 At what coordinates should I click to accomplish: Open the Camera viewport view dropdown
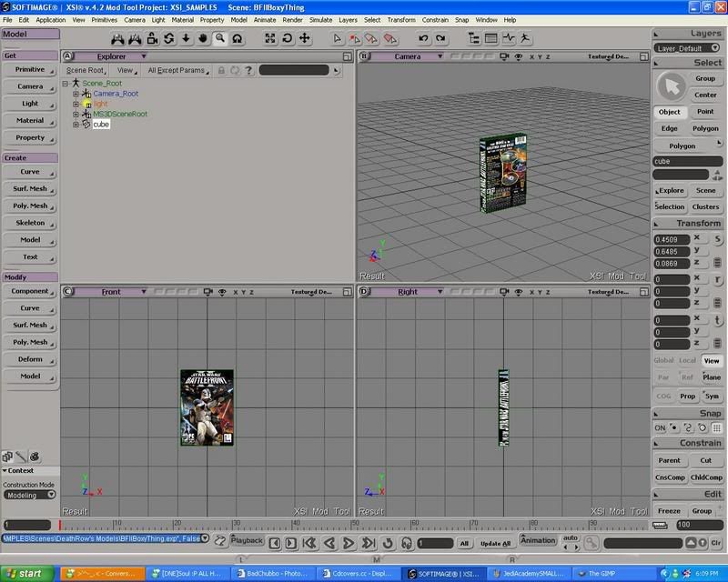pyautogui.click(x=440, y=56)
